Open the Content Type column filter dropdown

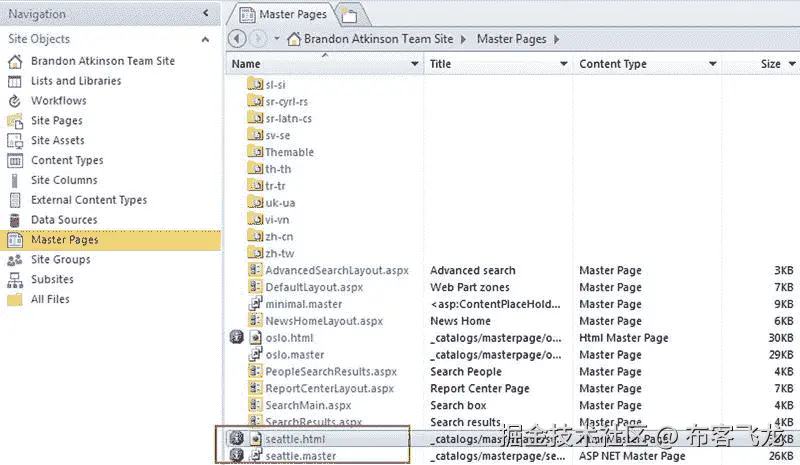(x=713, y=64)
